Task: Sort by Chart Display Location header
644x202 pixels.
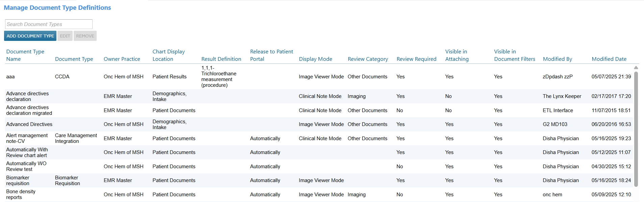Action: [168, 55]
